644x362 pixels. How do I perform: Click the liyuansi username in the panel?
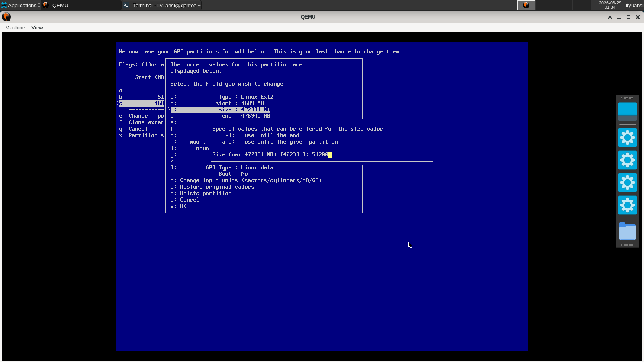(x=634, y=5)
